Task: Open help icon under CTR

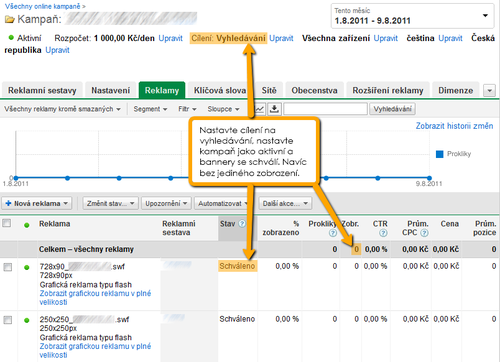Action: tap(383, 233)
